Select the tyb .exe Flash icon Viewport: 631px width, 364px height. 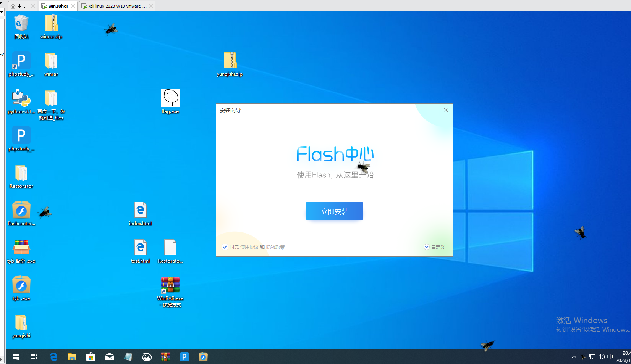tap(21, 288)
